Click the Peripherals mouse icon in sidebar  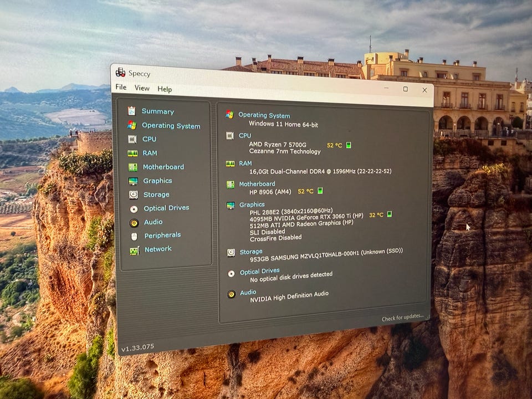click(134, 237)
